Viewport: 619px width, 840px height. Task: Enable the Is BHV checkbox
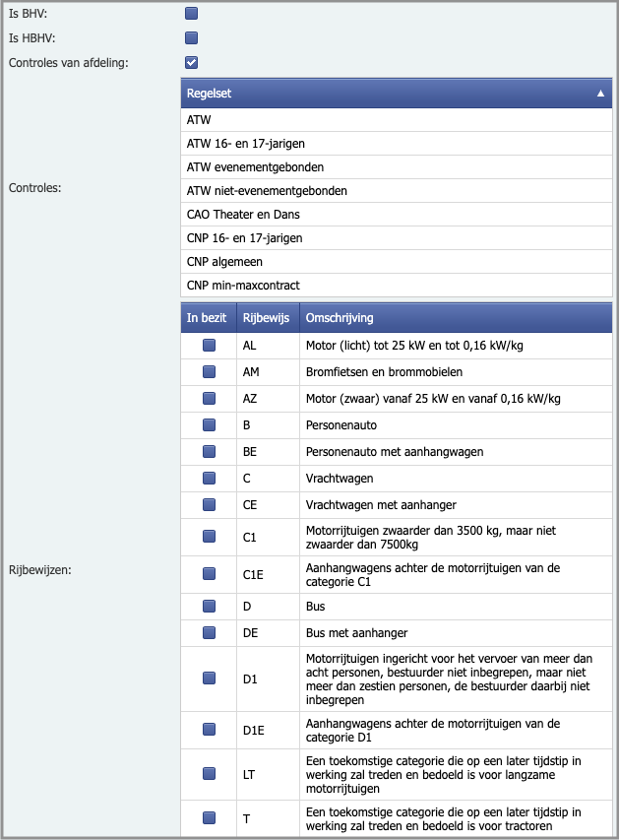[192, 14]
